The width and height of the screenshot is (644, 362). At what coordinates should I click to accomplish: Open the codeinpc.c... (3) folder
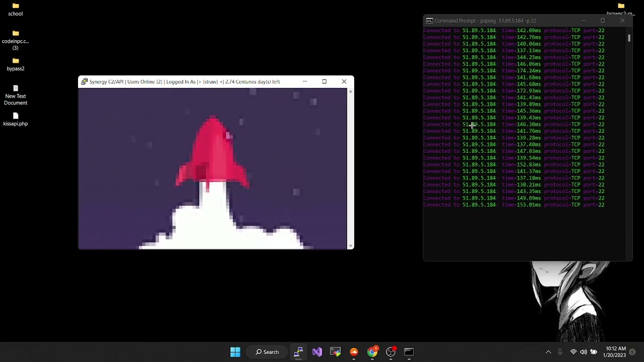(x=15, y=40)
